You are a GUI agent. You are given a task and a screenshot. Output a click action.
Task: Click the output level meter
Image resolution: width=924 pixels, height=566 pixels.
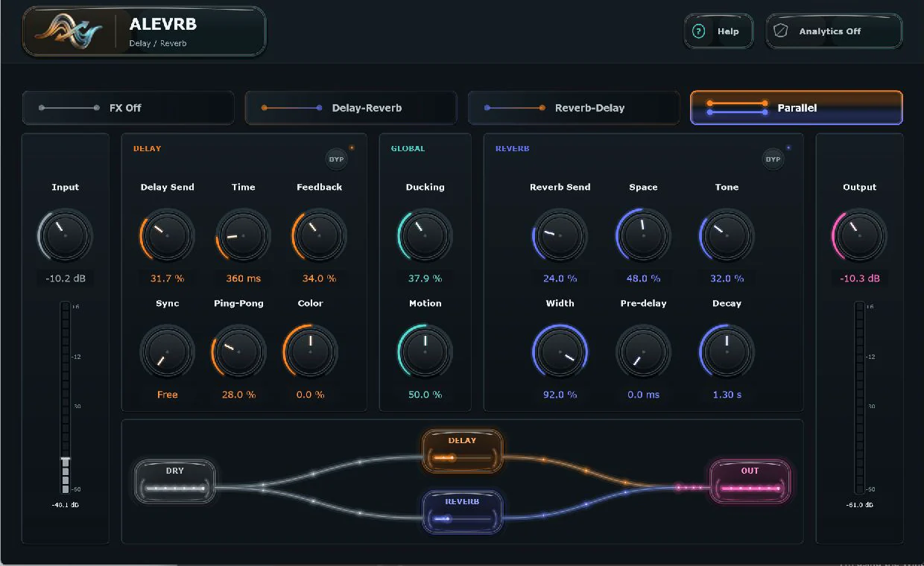click(859, 397)
